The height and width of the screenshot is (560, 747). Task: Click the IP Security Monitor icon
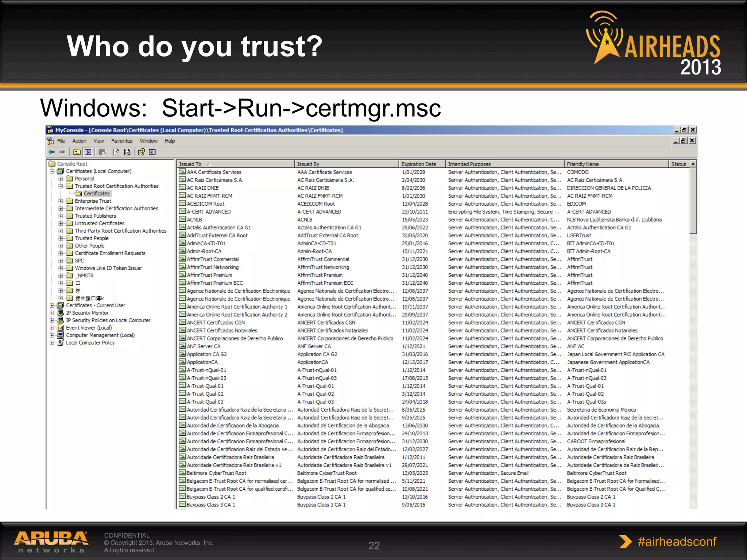click(61, 313)
